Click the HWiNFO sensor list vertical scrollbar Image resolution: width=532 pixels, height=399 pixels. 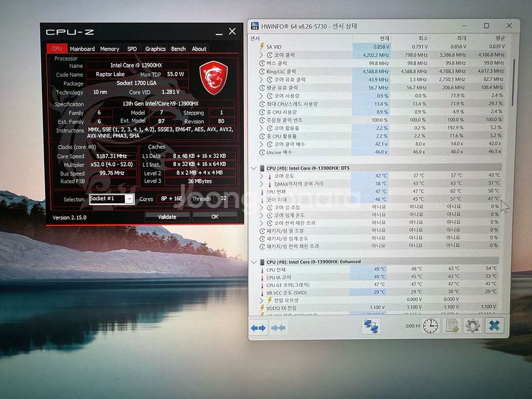(514, 82)
